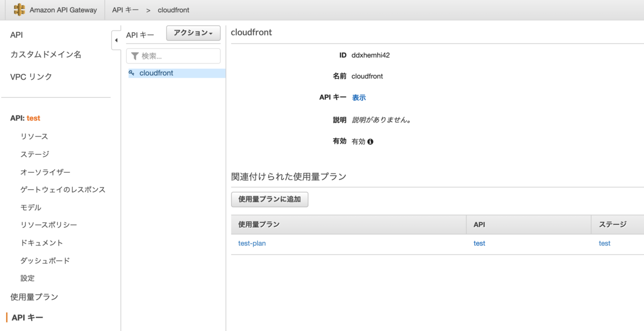The image size is (644, 331).
Task: Open the test link in the ステージ column
Action: 605,243
